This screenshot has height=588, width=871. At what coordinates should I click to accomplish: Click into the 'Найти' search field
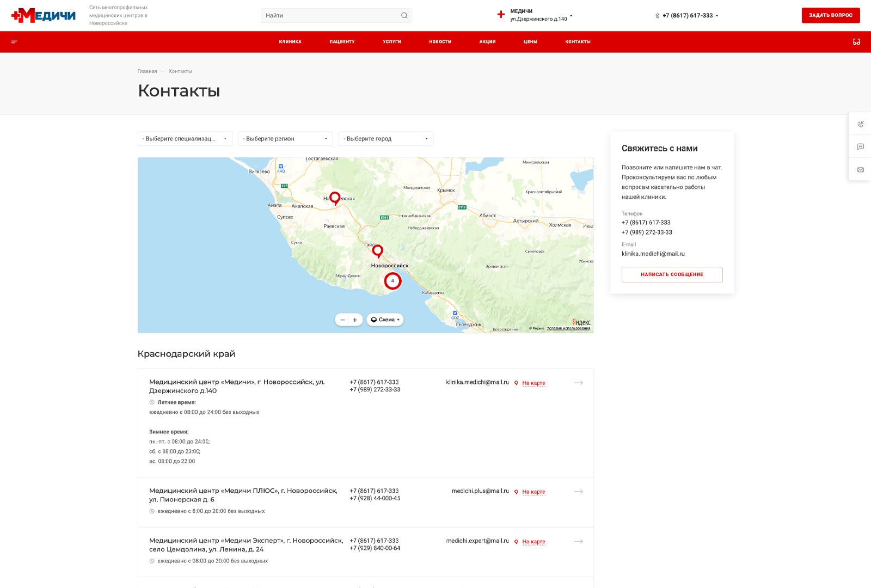(329, 16)
